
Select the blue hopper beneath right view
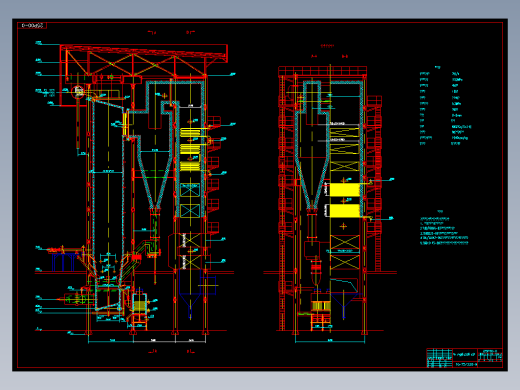pos(344,303)
